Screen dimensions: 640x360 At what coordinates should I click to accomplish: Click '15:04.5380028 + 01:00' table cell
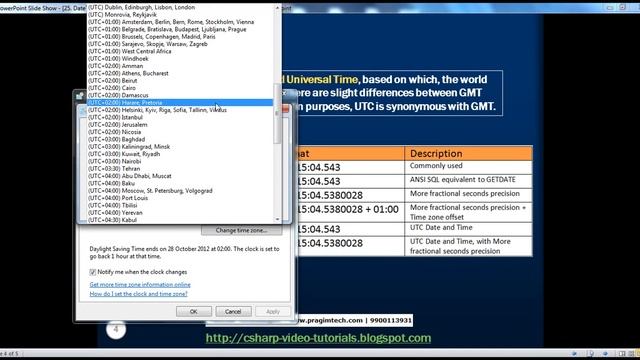[351, 212]
